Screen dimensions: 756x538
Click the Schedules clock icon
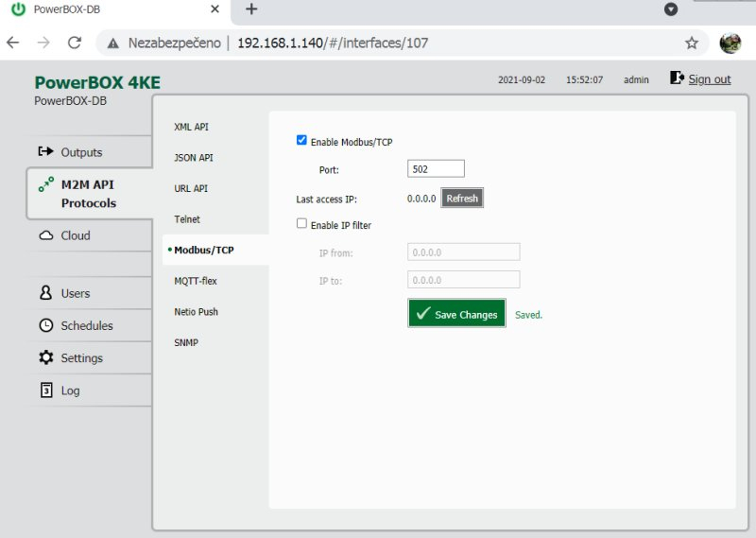tap(45, 325)
